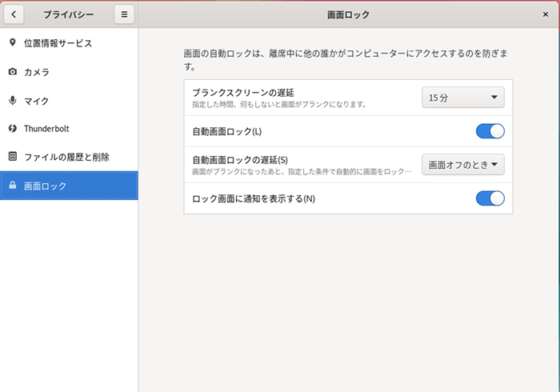Screen dimensions: 560x392
Task: Toggle the 自動画面ロック switch
Action: (490, 131)
